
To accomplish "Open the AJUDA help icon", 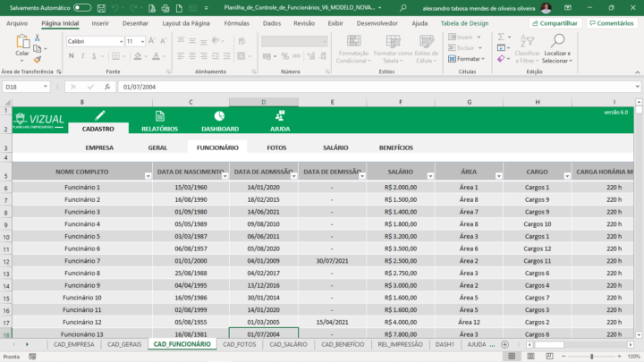I will pos(280,116).
